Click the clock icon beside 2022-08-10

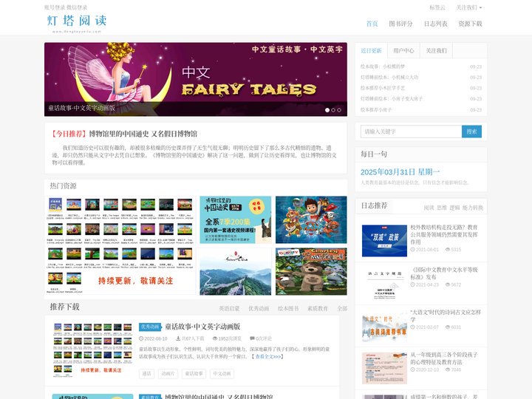141,338
